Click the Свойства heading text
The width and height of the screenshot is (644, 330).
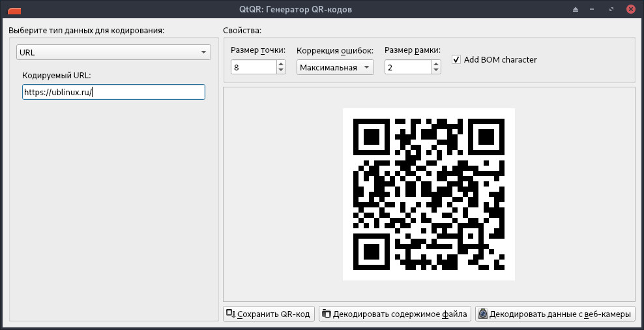(242, 31)
